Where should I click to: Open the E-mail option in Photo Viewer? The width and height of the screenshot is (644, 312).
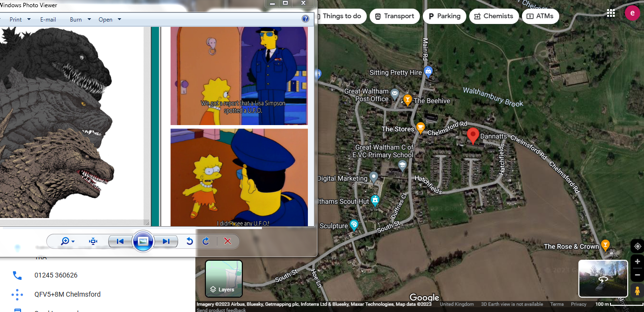point(48,20)
